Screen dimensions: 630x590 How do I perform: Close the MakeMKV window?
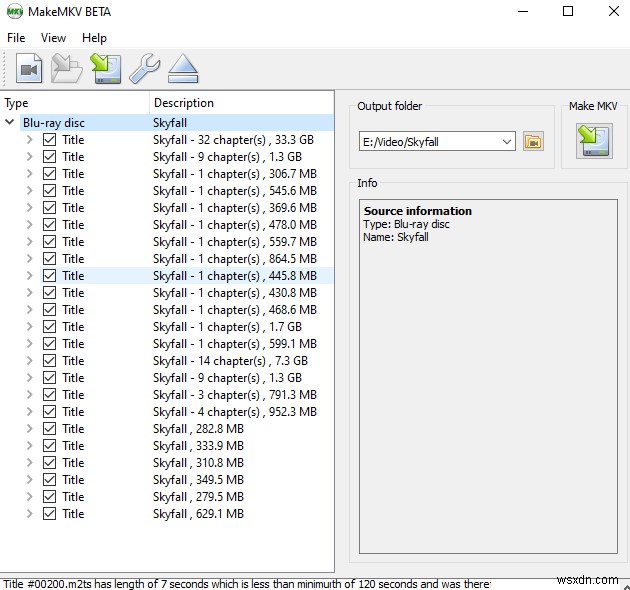click(614, 11)
